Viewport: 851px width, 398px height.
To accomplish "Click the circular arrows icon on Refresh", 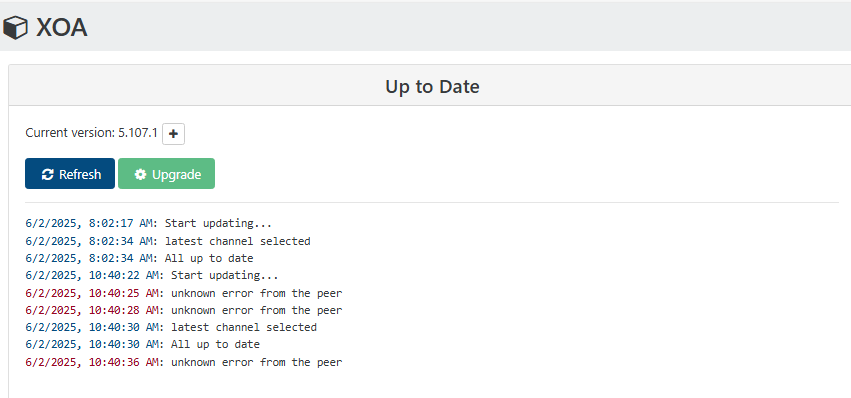I will pyautogui.click(x=48, y=174).
